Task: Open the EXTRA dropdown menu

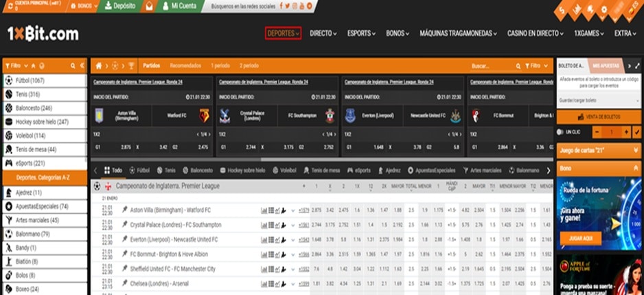Action: pos(625,33)
